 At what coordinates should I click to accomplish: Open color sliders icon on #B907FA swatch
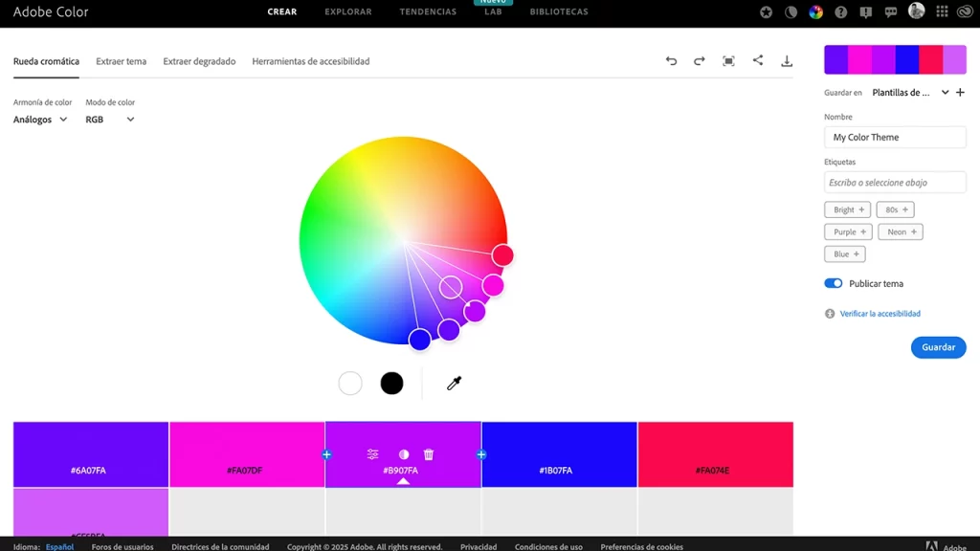pyautogui.click(x=373, y=454)
